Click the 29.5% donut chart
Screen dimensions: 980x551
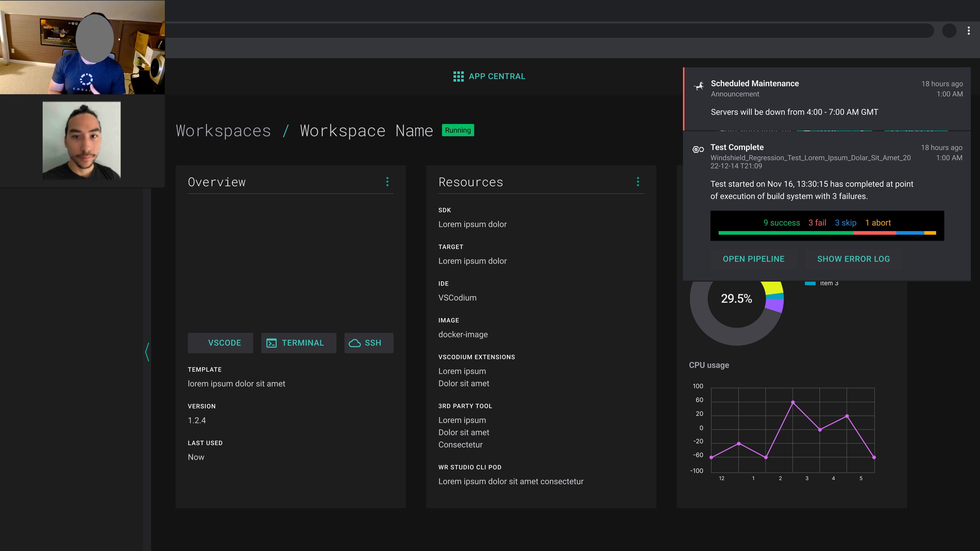point(737,299)
